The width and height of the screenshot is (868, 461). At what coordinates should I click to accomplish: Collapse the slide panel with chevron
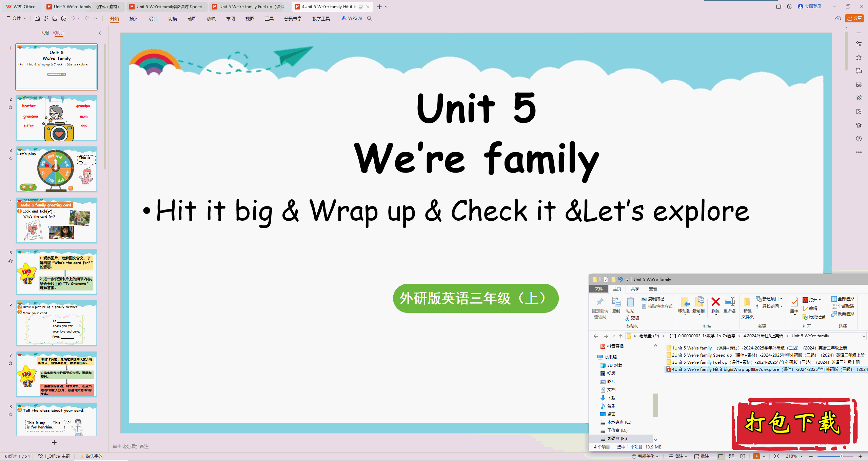(x=100, y=33)
